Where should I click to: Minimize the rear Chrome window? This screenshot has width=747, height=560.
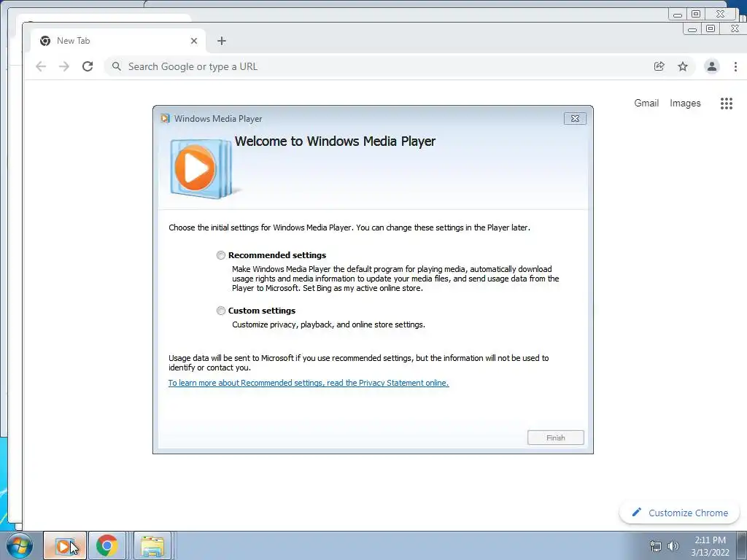[678, 15]
